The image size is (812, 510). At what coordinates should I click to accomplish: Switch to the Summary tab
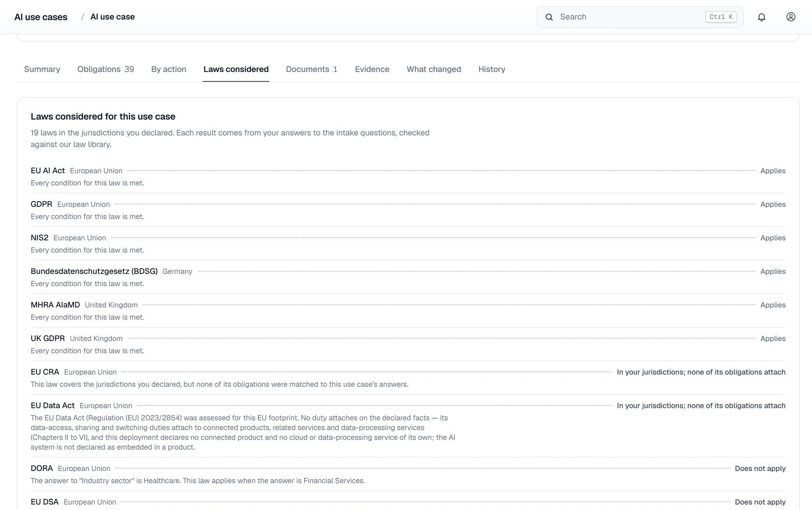42,69
